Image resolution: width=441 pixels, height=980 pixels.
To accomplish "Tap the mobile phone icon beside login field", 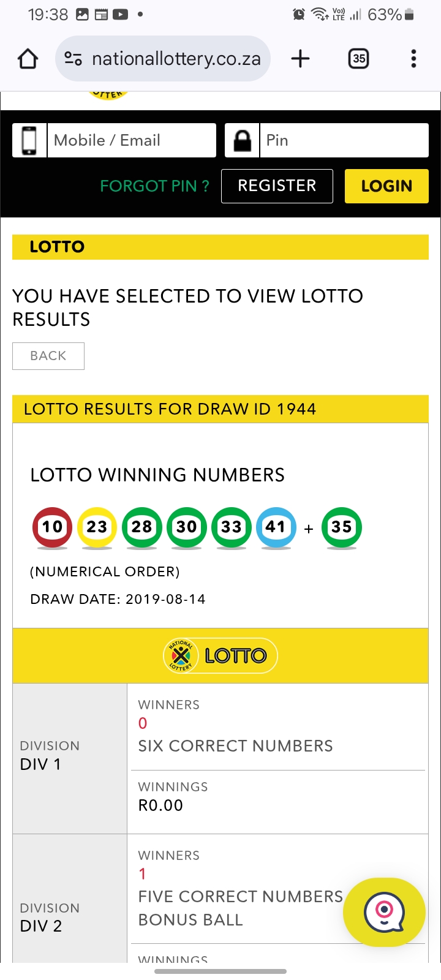I will [29, 140].
